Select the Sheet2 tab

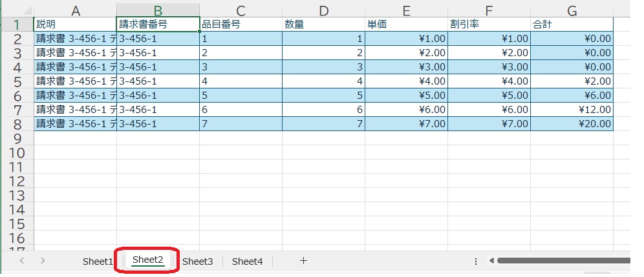pos(147,261)
